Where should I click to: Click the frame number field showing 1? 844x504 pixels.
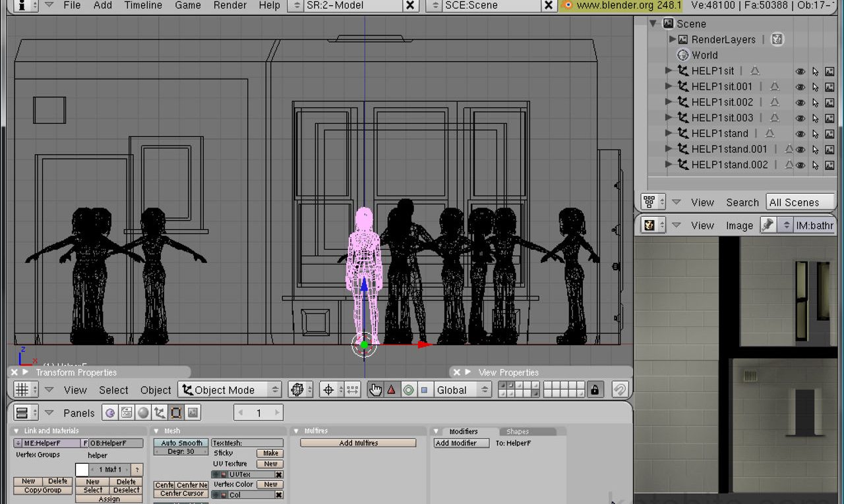[258, 412]
